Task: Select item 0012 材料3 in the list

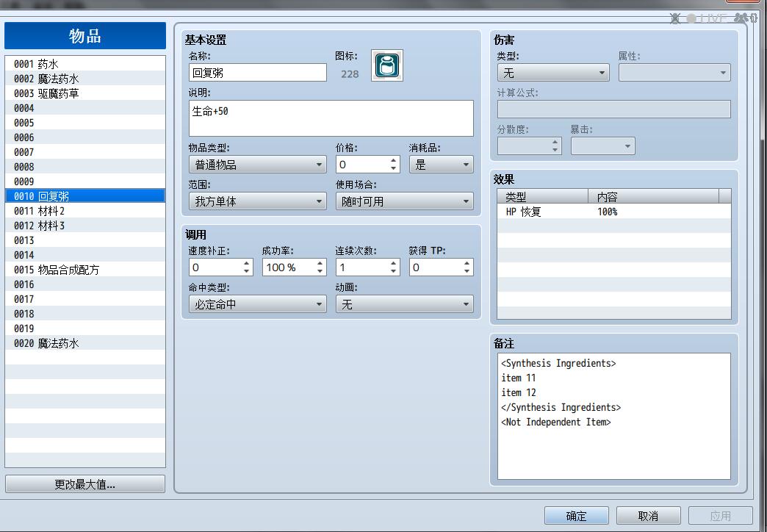Action: 85,225
